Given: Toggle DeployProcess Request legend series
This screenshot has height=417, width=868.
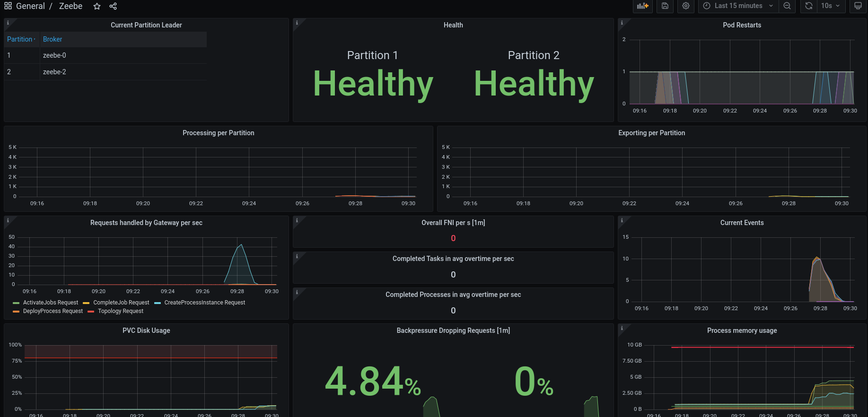Looking at the screenshot, I should pos(53,311).
